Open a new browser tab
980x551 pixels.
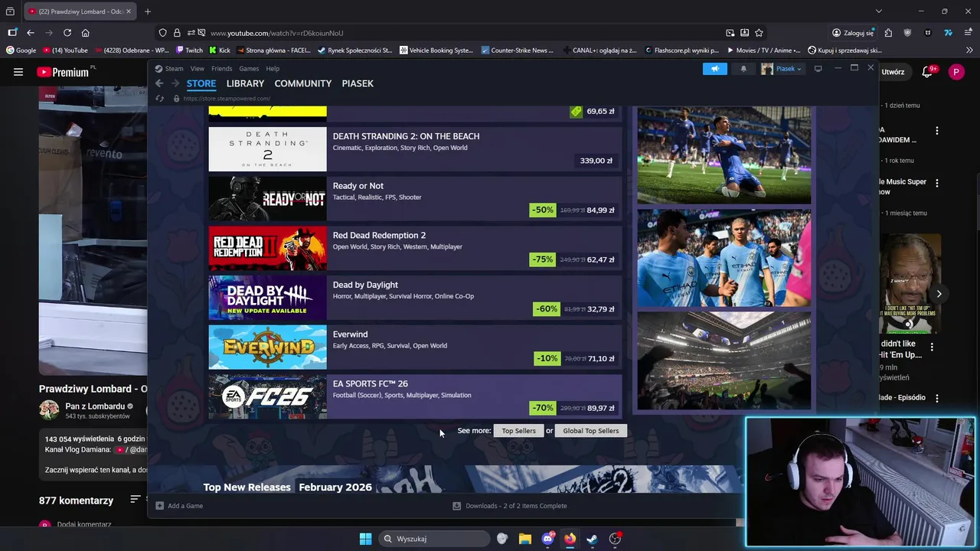pyautogui.click(x=148, y=11)
